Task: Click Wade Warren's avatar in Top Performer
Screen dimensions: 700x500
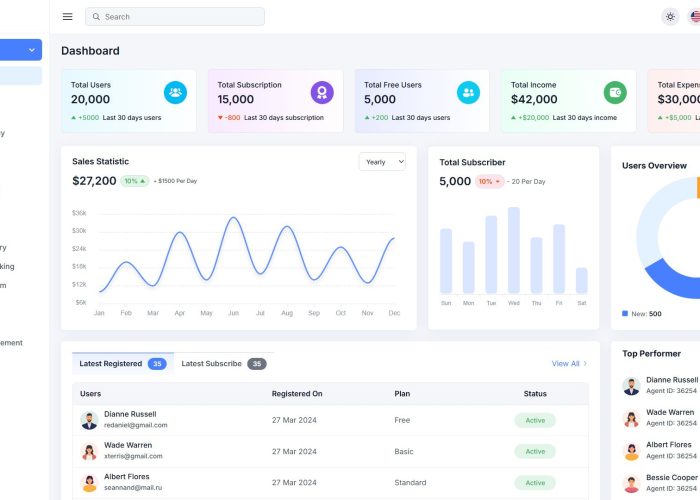Action: [x=631, y=418]
